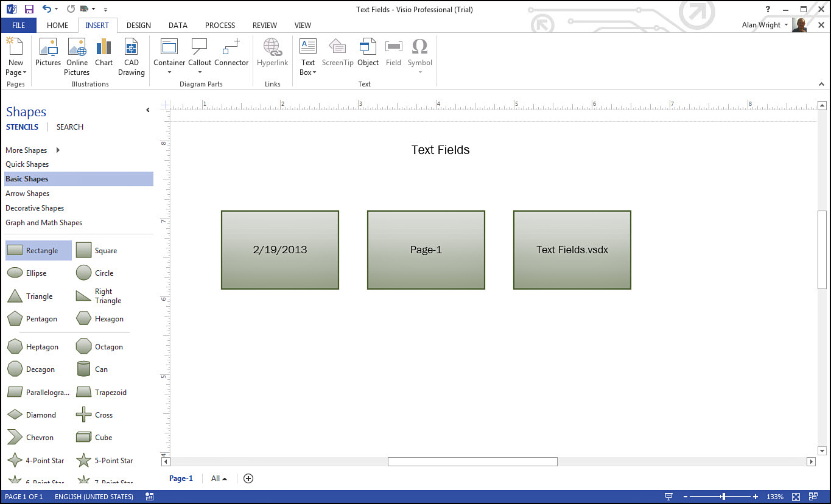This screenshot has width=831, height=504.
Task: Select the Square shape
Action: pos(96,250)
